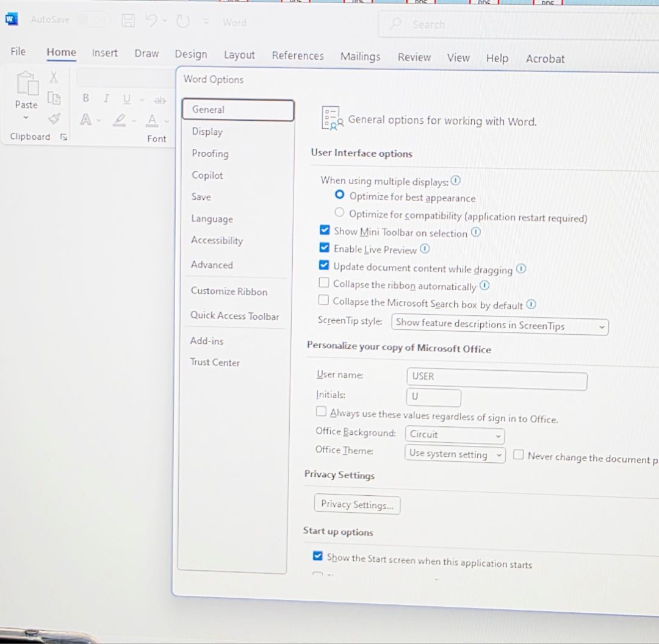Image resolution: width=659 pixels, height=644 pixels.
Task: Expand the Paste dropdown arrow
Action: (x=26, y=118)
